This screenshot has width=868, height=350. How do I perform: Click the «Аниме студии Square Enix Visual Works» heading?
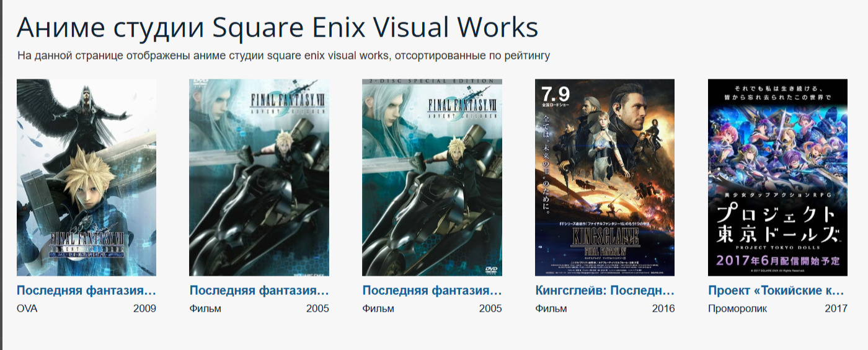[x=277, y=28]
